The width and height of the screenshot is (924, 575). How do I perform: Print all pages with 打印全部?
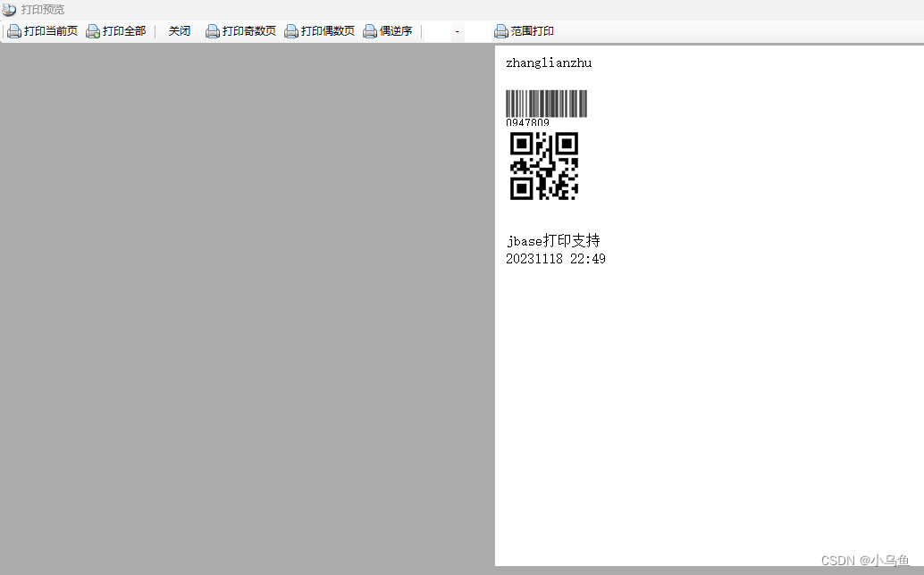(x=116, y=31)
